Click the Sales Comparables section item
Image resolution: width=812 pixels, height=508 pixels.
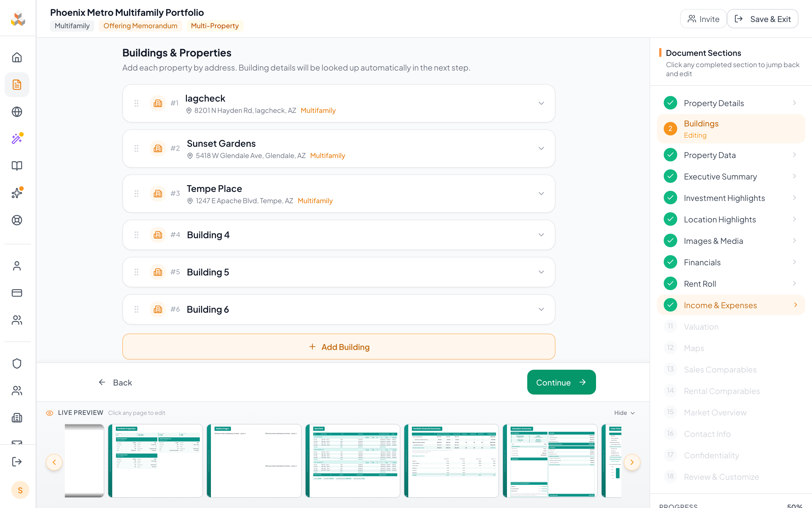click(731, 370)
